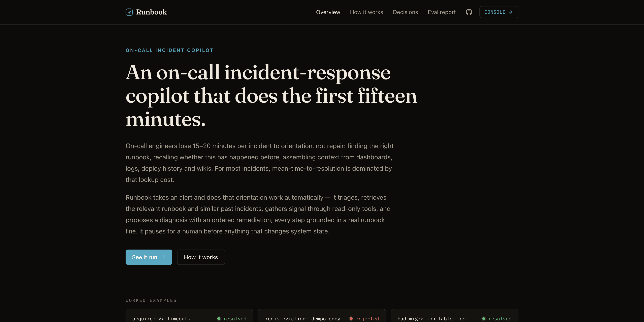Open the acquirer-gw-timeouts example card
Viewport: 644px width, 322px height.
pyautogui.click(x=189, y=316)
